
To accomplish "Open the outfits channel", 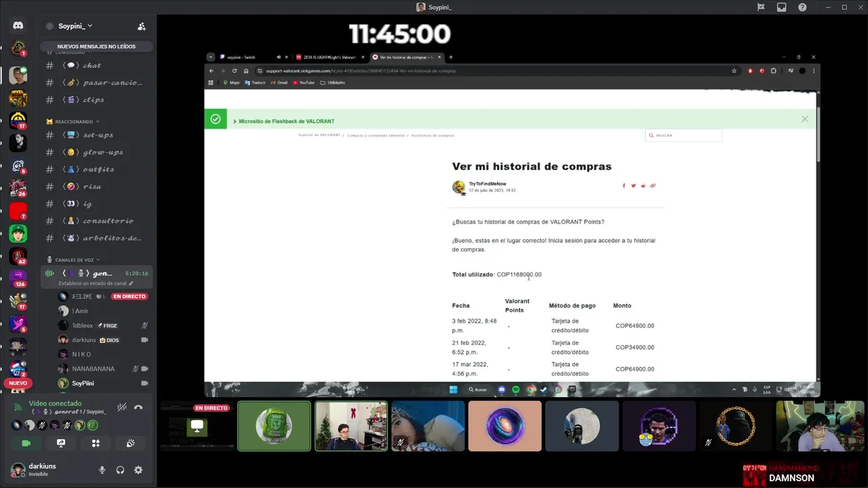I will (96, 169).
